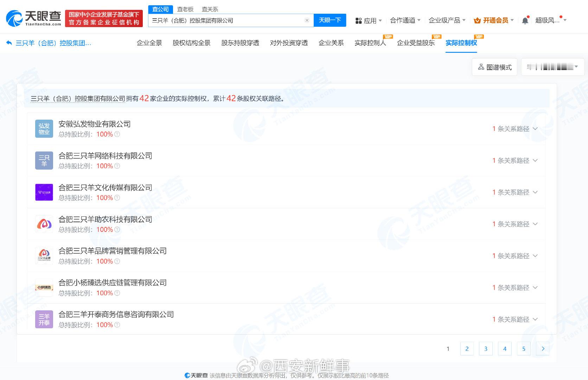Open the 企业级产品 dropdown
588x380 pixels.
447,20
